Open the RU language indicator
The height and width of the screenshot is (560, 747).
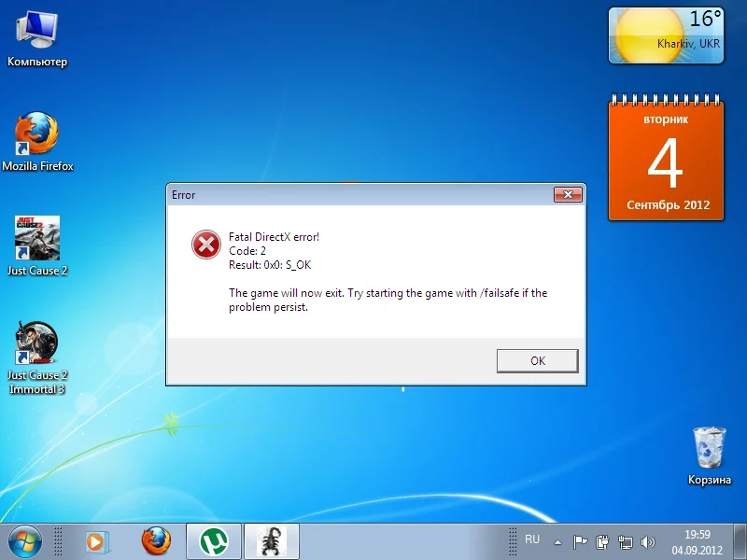point(532,539)
